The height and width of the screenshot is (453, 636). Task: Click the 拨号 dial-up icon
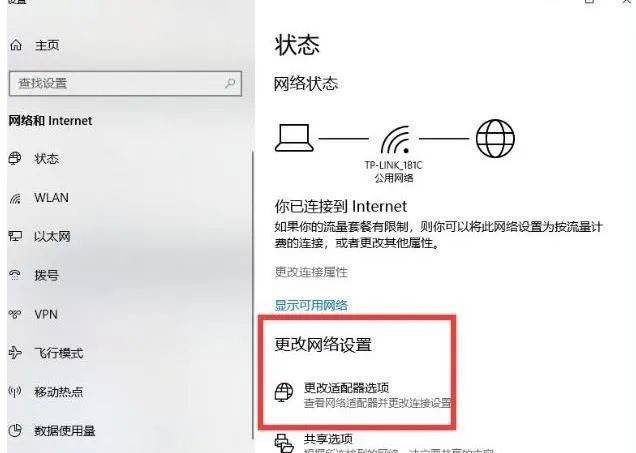(15, 275)
